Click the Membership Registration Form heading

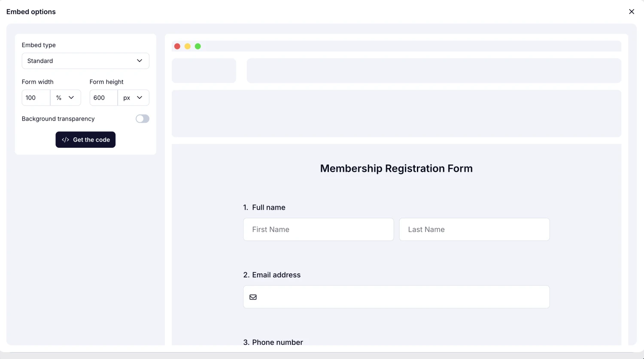coord(396,168)
